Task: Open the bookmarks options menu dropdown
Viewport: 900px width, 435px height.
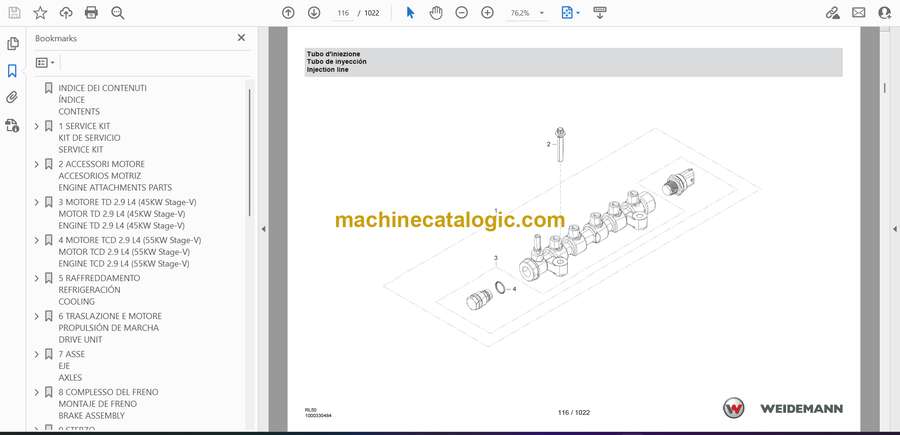Action: tap(46, 62)
